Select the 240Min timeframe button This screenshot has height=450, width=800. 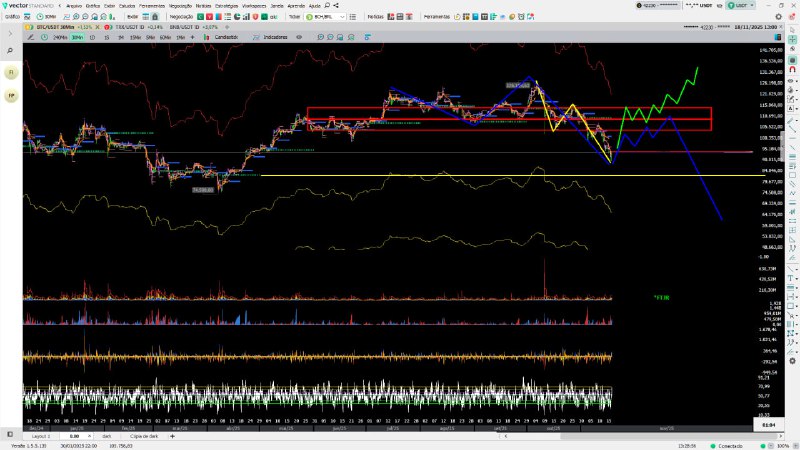point(60,37)
